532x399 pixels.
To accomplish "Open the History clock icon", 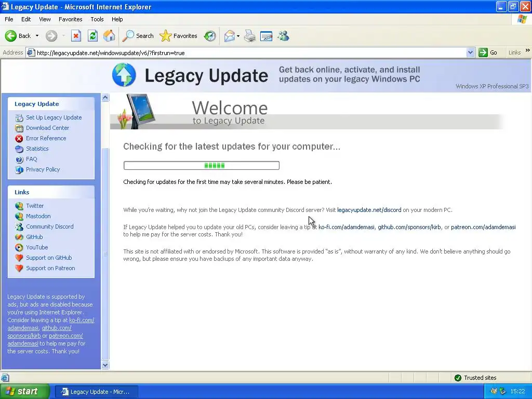I will (x=210, y=36).
